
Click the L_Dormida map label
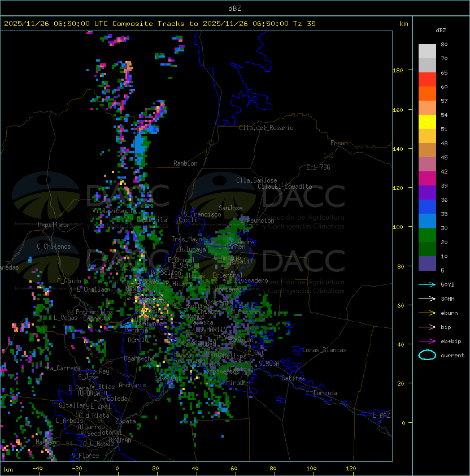point(321,393)
